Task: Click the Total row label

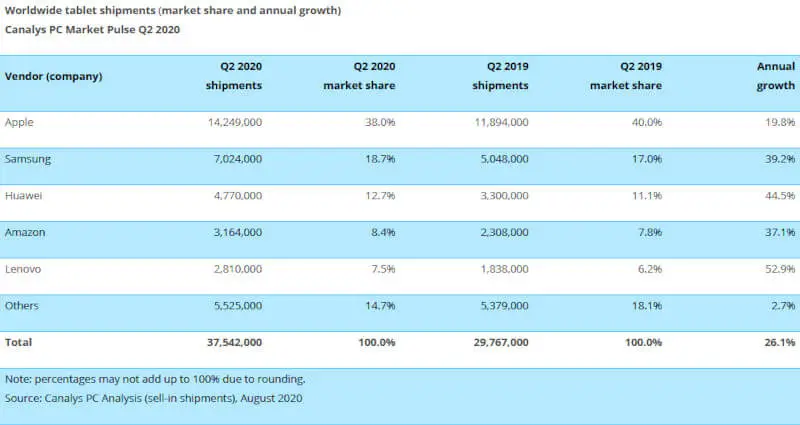Action: tap(19, 342)
